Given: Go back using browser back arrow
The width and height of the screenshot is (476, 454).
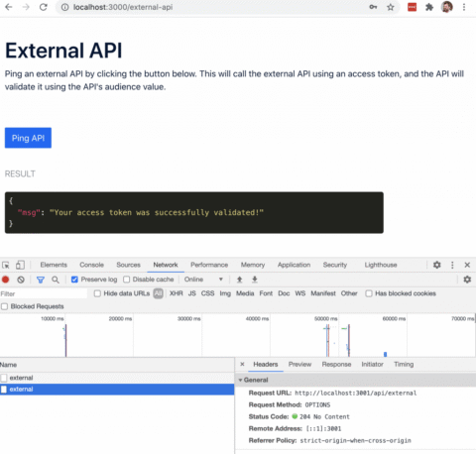Looking at the screenshot, I should tap(9, 7).
